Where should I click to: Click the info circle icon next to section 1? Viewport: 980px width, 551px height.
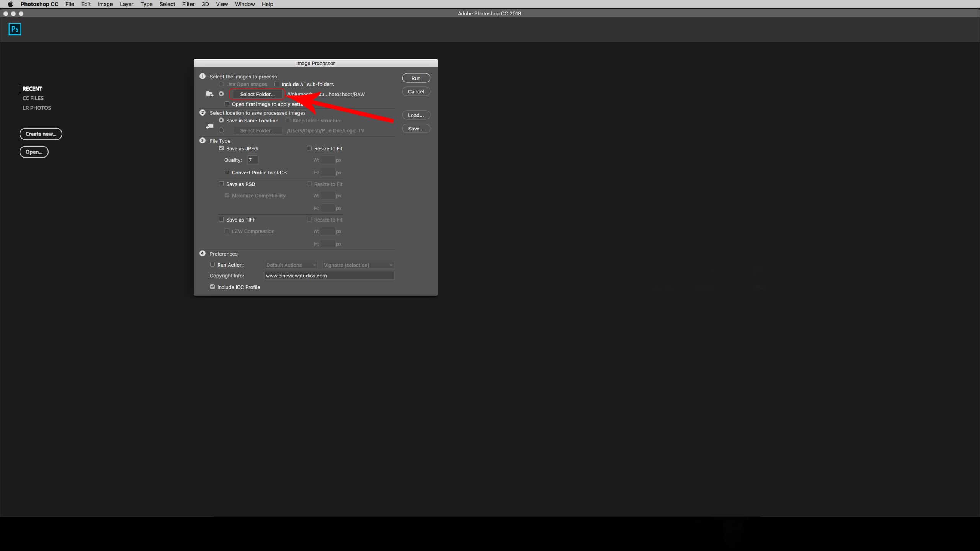coord(203,76)
